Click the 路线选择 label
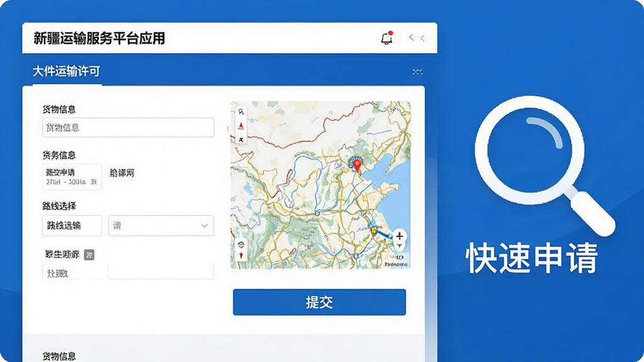 coord(59,206)
